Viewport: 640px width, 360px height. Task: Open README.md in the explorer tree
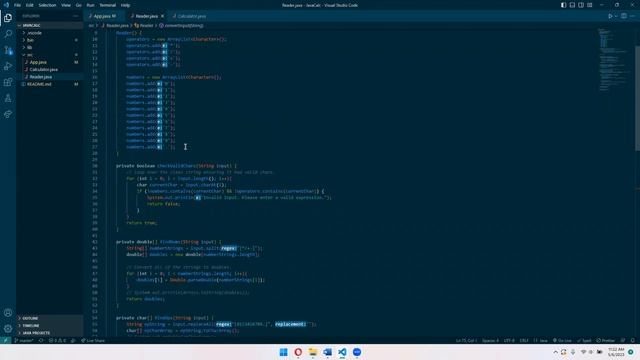click(x=50, y=84)
